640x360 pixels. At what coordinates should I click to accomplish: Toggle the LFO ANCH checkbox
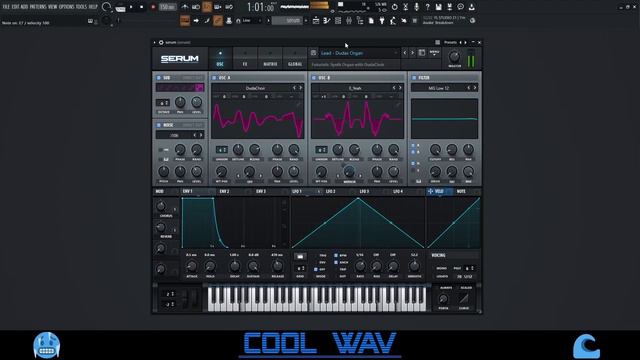tap(336, 262)
